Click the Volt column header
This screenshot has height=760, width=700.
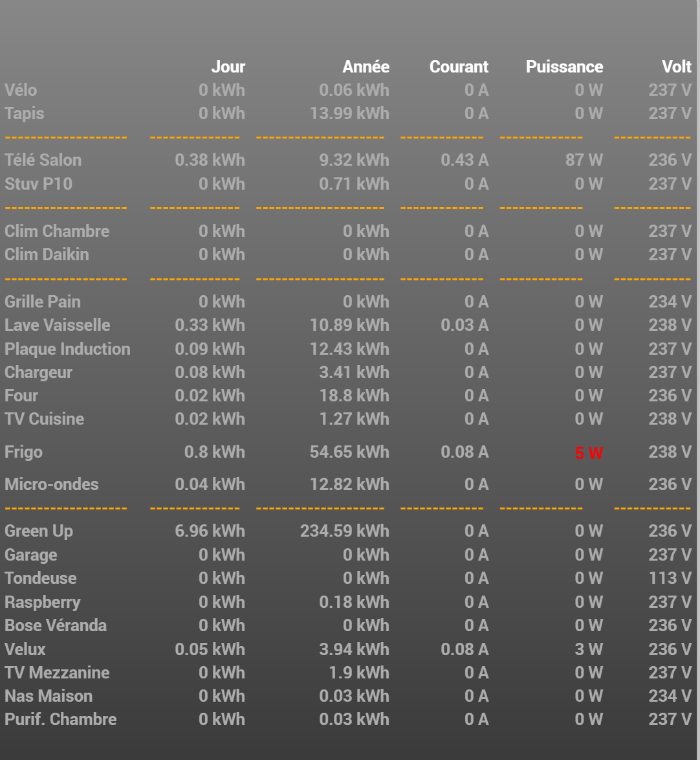[677, 67]
